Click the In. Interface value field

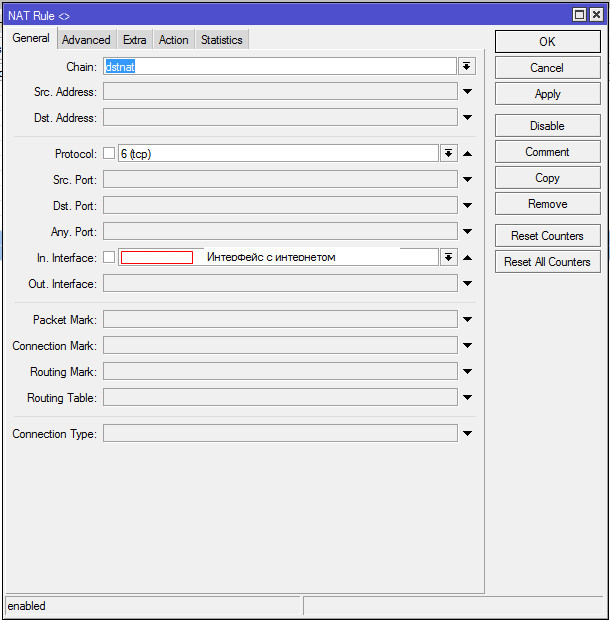click(x=278, y=257)
